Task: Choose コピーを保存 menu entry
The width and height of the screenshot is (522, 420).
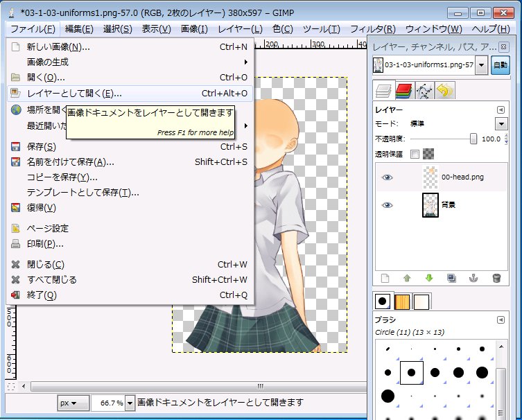Action: coord(130,177)
